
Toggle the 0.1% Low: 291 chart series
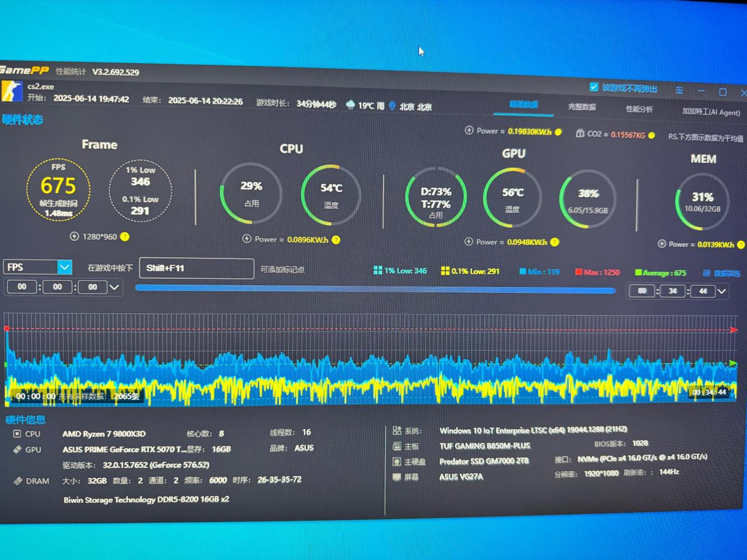[470, 271]
